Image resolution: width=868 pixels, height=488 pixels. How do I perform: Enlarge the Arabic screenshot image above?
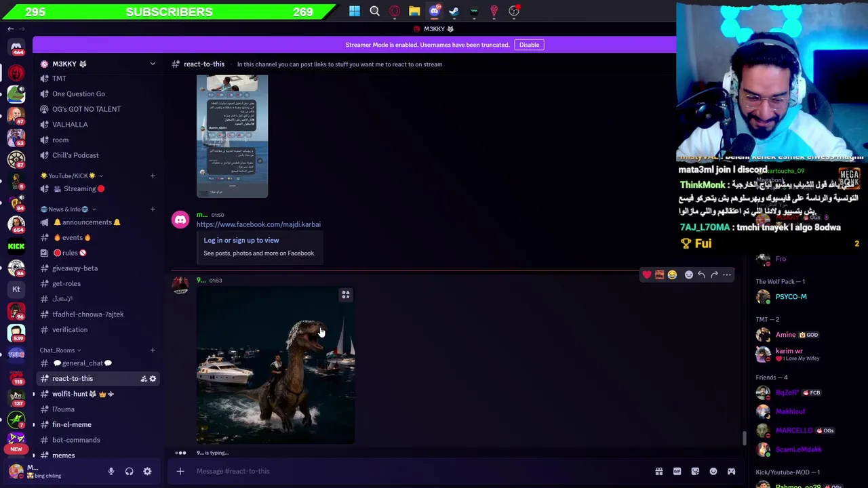232,136
